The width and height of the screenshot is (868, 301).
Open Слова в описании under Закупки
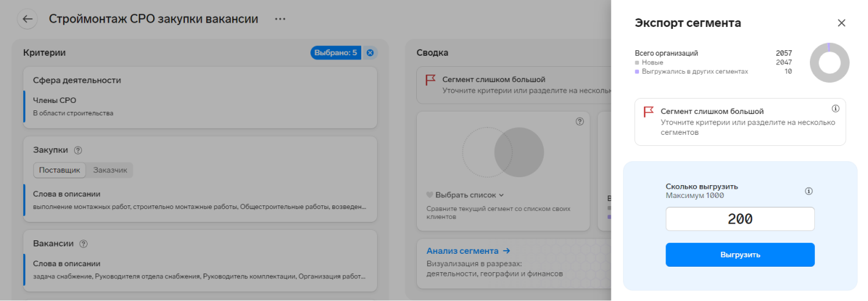coord(200,200)
